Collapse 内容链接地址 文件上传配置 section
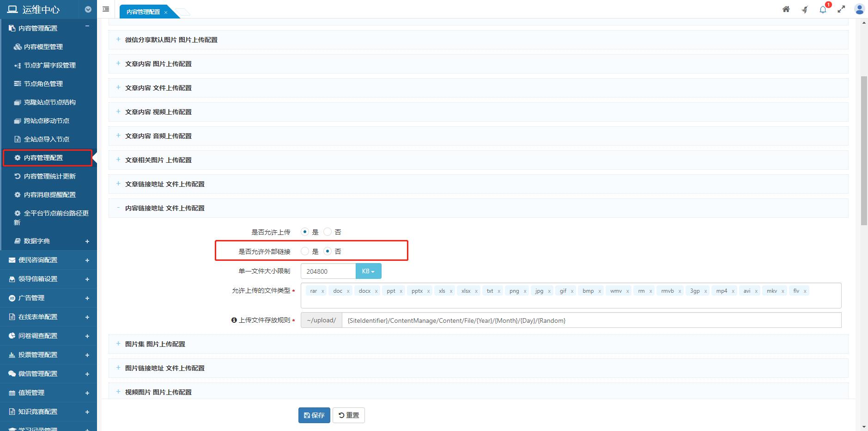 tap(164, 208)
